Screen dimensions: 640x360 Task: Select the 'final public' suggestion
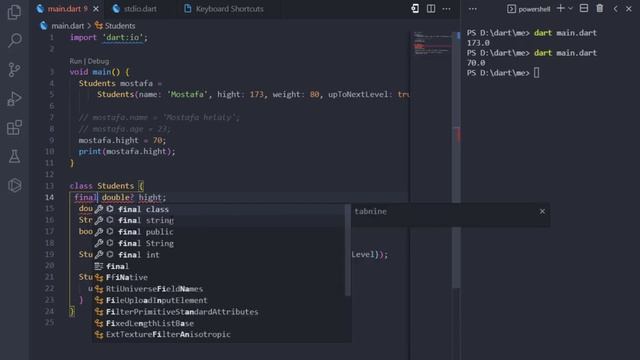(219, 232)
